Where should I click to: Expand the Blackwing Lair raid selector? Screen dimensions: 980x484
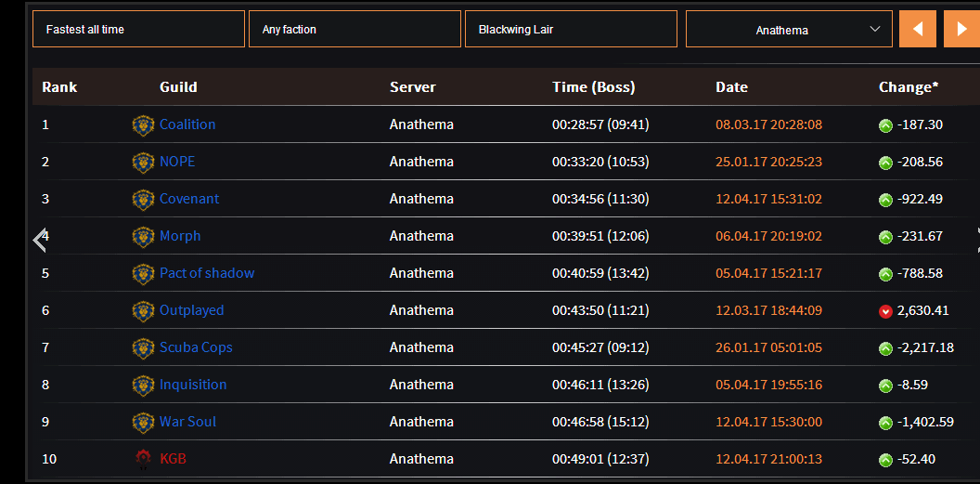pyautogui.click(x=571, y=29)
